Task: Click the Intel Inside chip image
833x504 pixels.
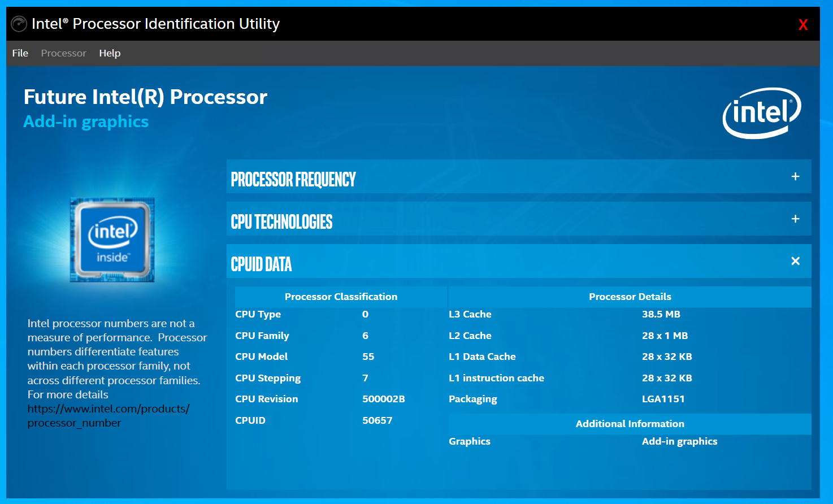Action: coord(112,240)
